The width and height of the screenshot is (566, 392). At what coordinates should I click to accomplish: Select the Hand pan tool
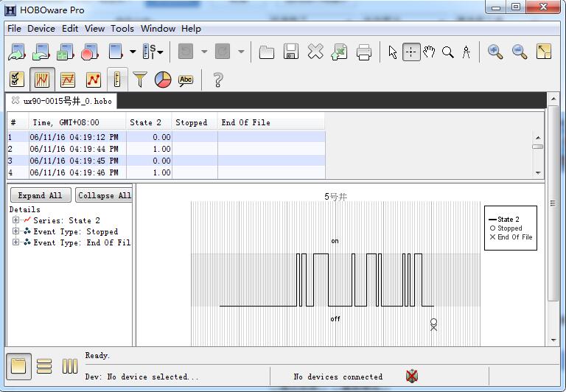tap(429, 52)
